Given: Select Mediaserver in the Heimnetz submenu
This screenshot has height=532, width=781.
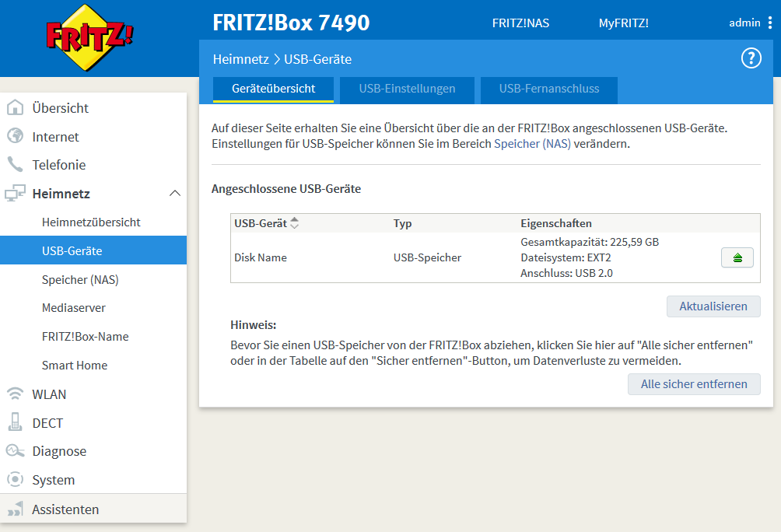Looking at the screenshot, I should coord(74,308).
